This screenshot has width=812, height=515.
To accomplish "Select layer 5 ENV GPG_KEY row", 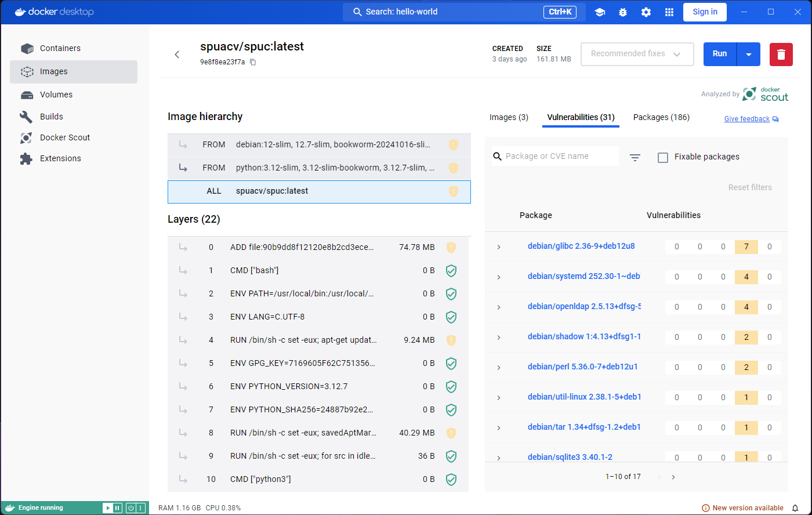I will 318,363.
